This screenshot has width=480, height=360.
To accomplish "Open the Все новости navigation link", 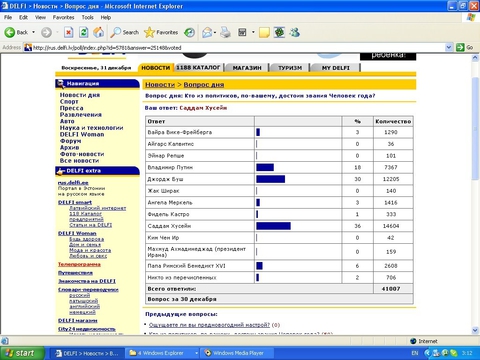I will (x=79, y=161).
